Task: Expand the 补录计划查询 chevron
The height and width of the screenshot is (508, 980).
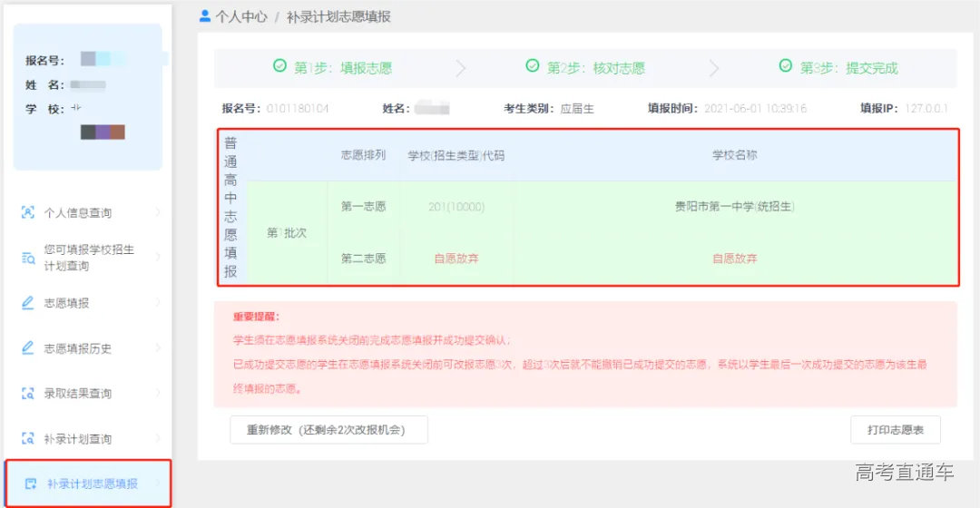Action: pos(158,438)
